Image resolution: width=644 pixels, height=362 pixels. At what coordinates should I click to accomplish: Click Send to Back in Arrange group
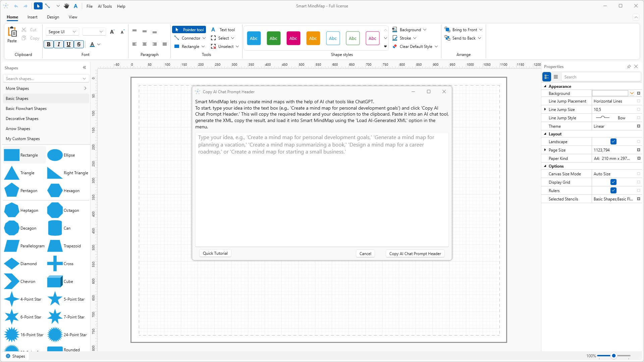tap(463, 38)
